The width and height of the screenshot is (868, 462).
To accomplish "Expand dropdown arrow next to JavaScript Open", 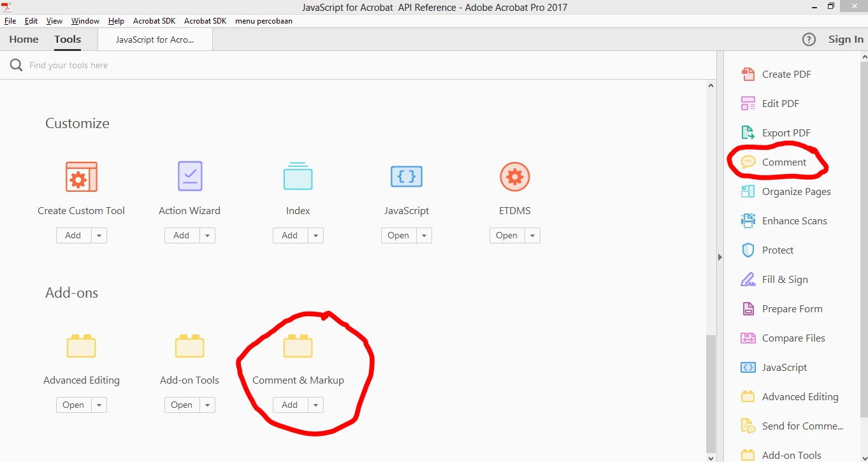I will (x=424, y=235).
